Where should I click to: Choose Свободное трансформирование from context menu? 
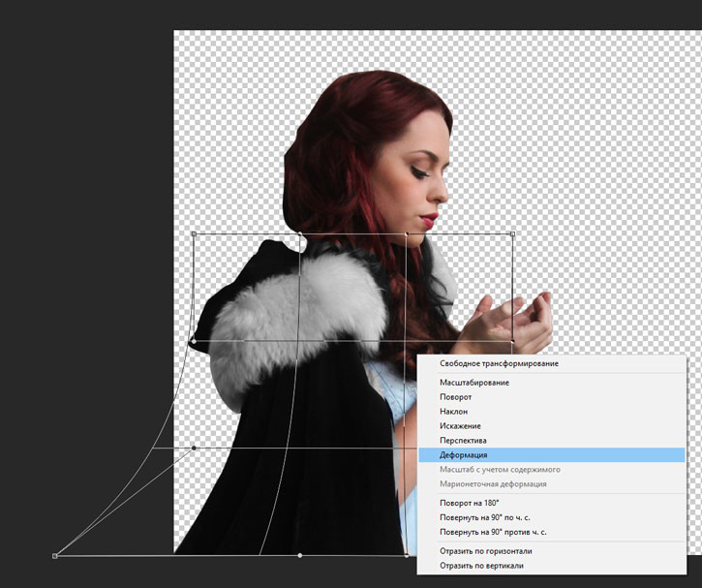pos(552,363)
